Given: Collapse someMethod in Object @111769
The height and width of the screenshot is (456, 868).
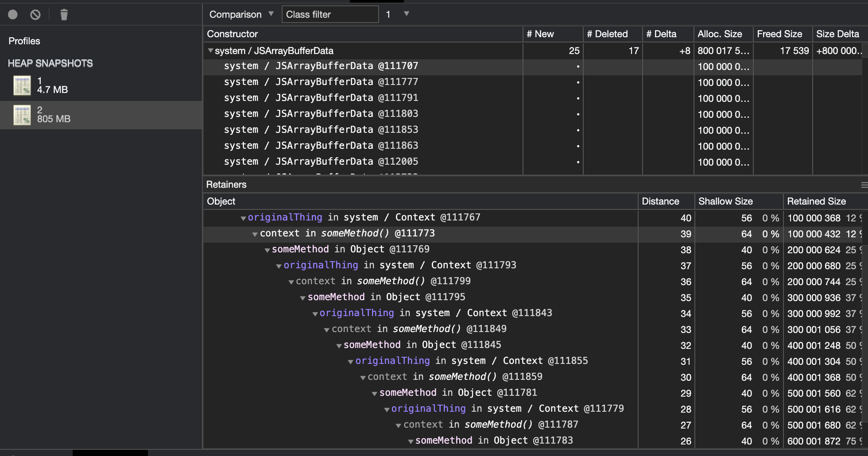Looking at the screenshot, I should point(267,250).
